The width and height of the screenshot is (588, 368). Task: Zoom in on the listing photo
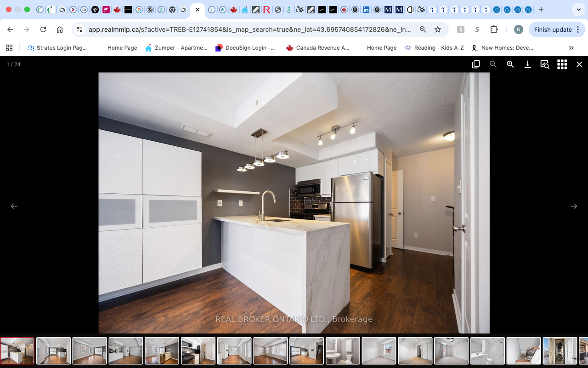tap(510, 64)
